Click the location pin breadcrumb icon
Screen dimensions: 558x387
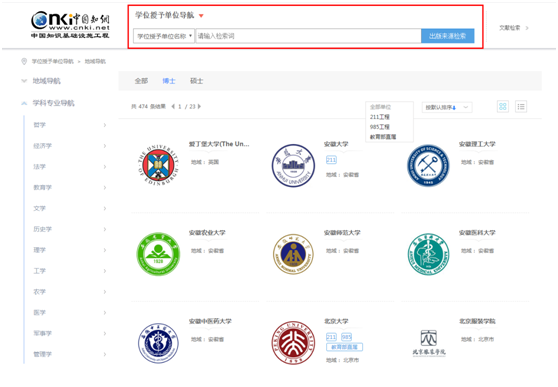pos(24,61)
